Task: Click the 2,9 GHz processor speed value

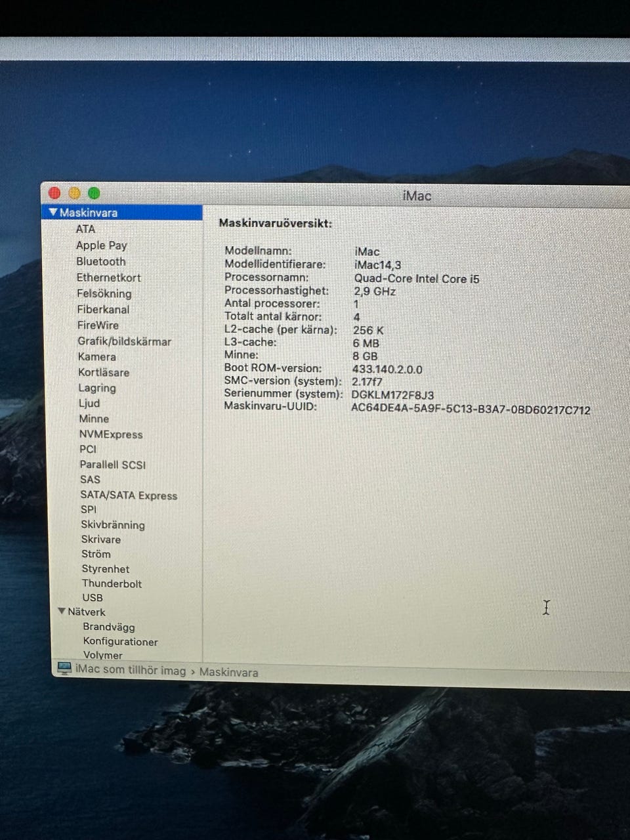Action: [x=375, y=291]
